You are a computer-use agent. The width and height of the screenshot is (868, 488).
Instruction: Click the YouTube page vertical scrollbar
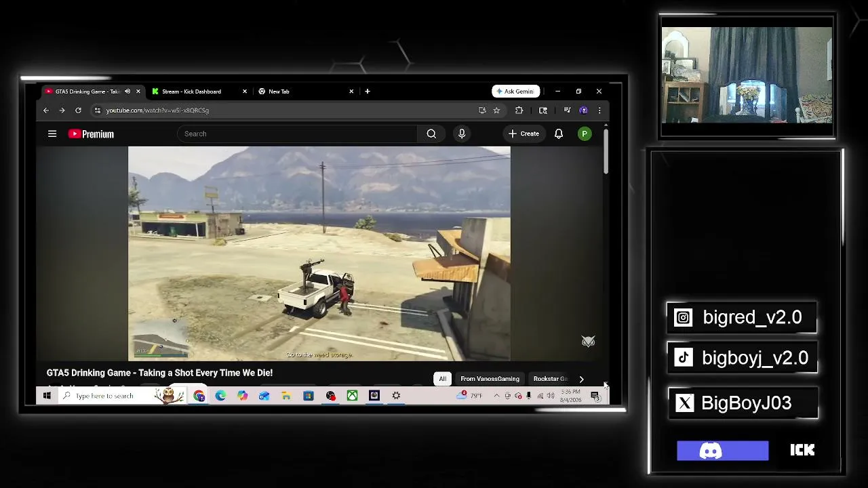point(606,150)
